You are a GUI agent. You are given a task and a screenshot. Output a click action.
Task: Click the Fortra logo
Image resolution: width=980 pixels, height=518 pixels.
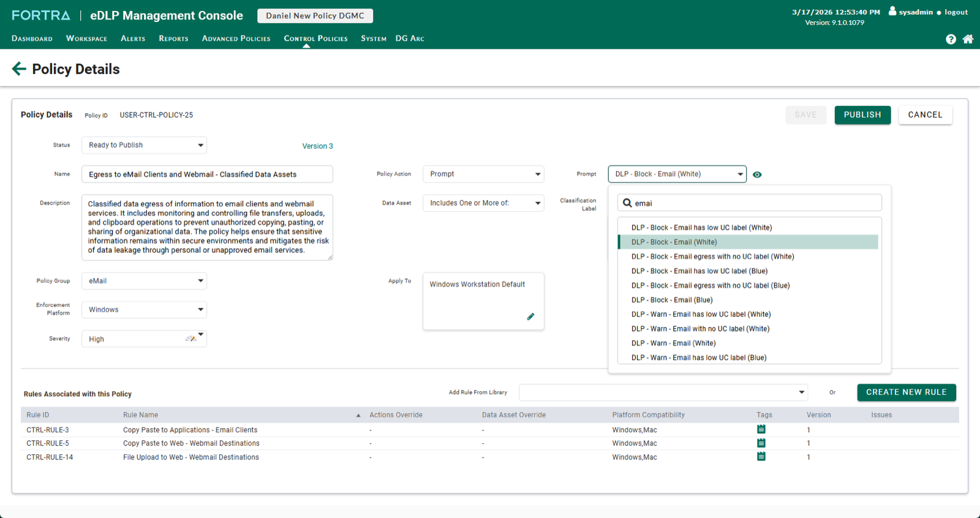pyautogui.click(x=41, y=15)
